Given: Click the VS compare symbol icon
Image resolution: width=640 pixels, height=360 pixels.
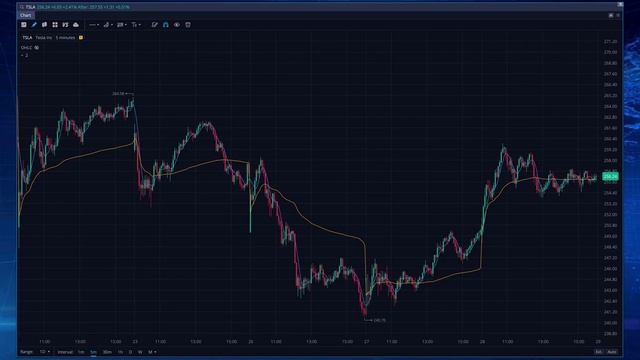Looking at the screenshot, I should point(65,25).
